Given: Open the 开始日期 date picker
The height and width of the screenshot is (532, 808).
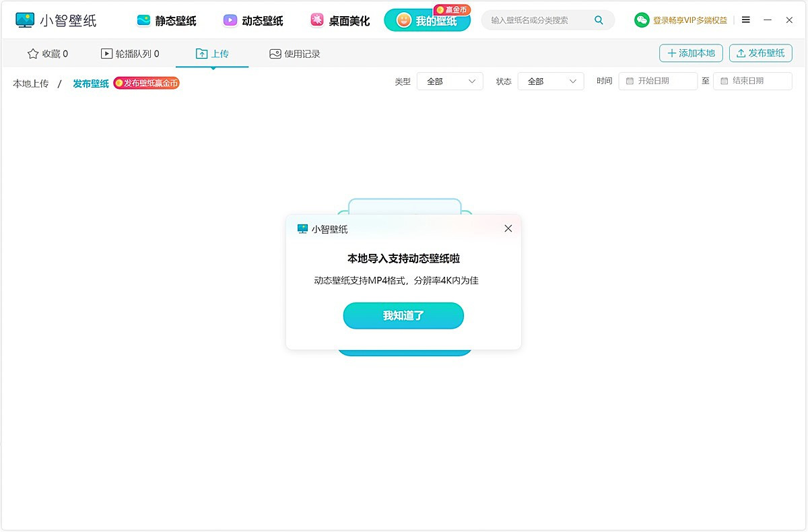Looking at the screenshot, I should pos(658,80).
